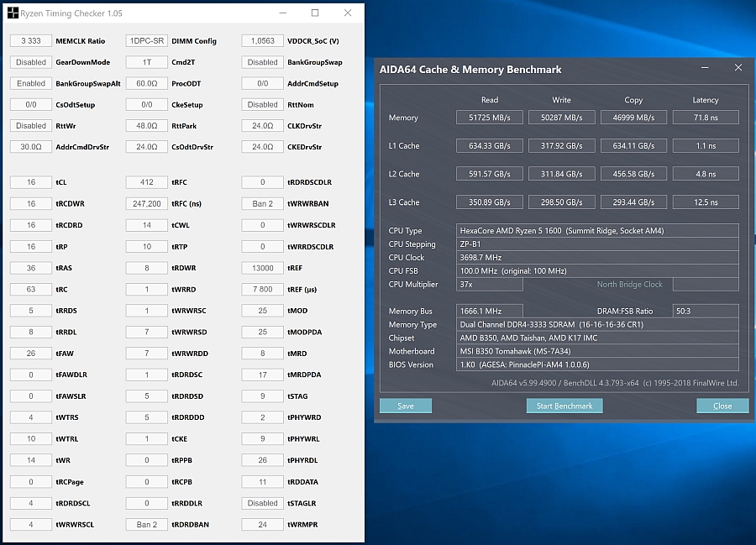Click CLKDrvStr 24.0Ω field
The height and width of the screenshot is (545, 756).
click(x=262, y=126)
